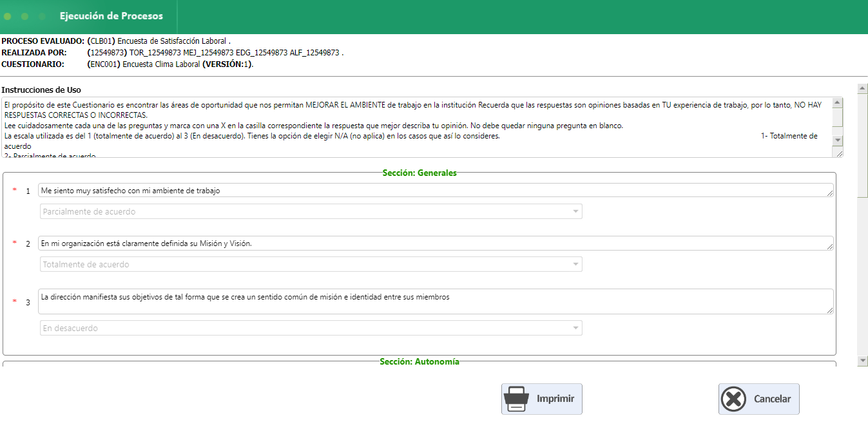868x429 pixels.
Task: Click the 'REALIZADA POR:' label
Action: coord(34,53)
